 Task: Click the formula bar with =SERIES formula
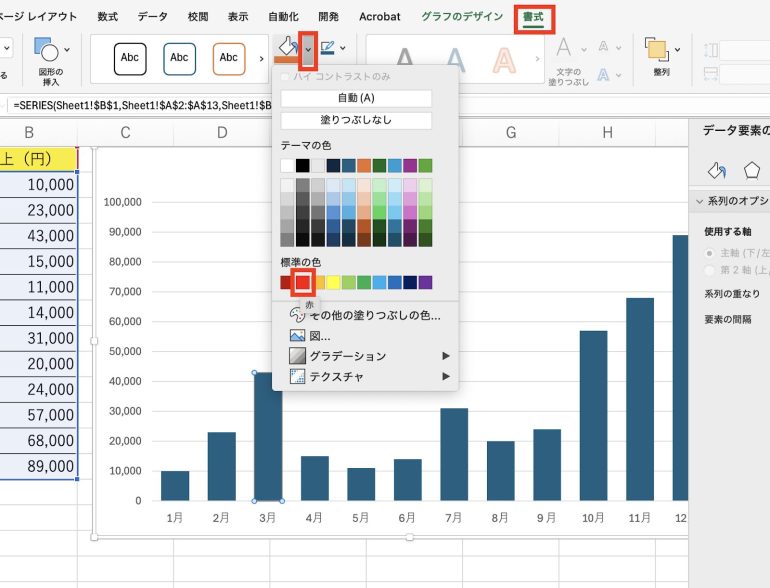tap(142, 106)
